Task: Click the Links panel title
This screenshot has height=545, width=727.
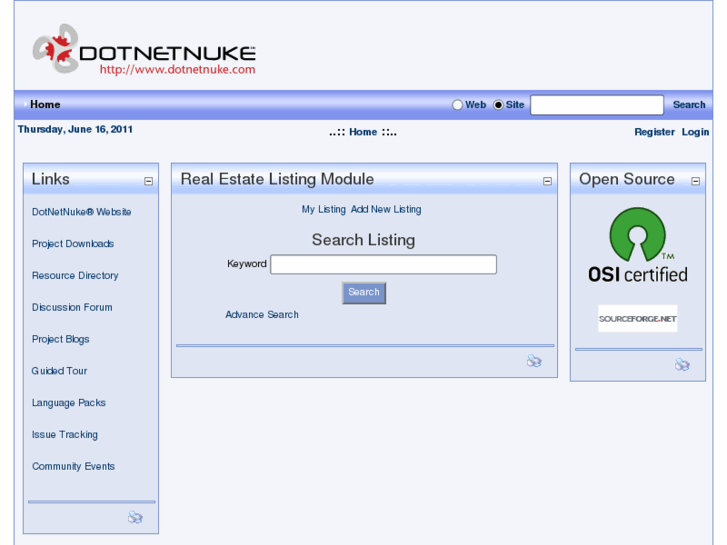Action: 51,180
